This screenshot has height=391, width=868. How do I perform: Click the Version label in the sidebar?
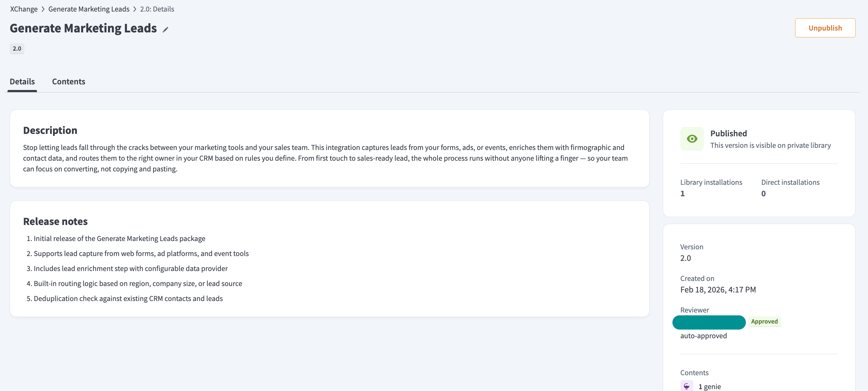tap(691, 247)
